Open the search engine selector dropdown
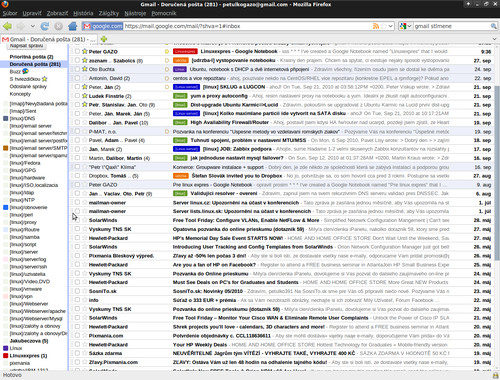The image size is (500, 380). (405, 26)
